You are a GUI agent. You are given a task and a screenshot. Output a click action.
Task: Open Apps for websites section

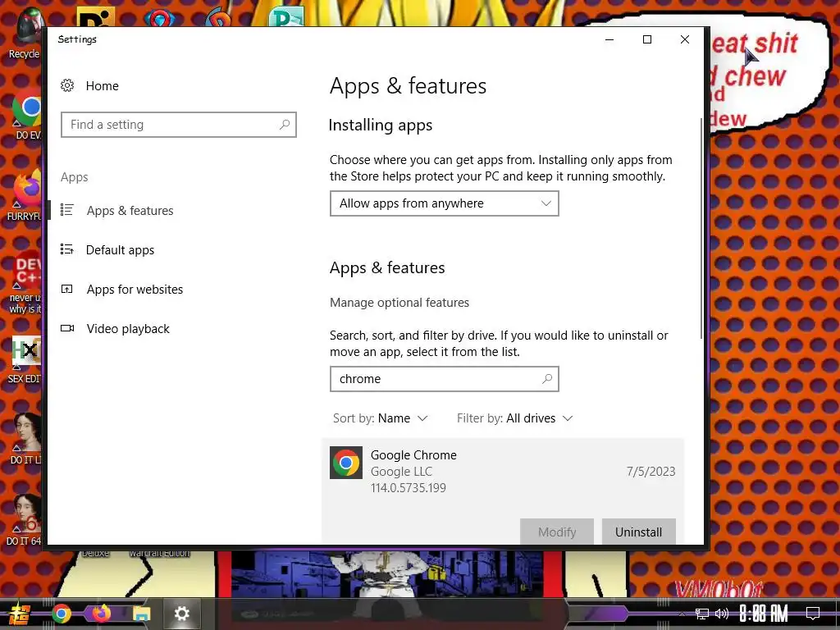(x=135, y=290)
